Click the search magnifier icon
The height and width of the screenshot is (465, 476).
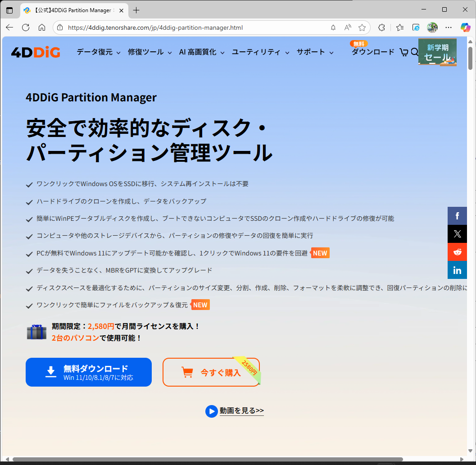click(414, 52)
